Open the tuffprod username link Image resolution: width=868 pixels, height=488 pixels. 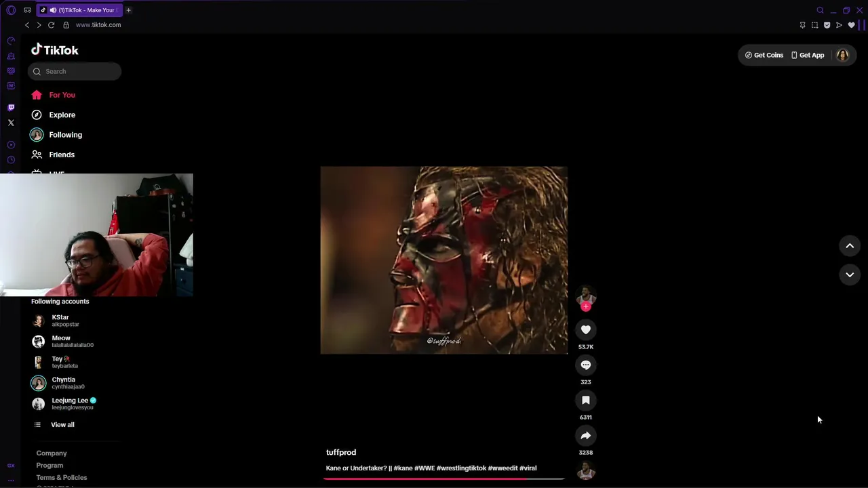click(x=341, y=452)
